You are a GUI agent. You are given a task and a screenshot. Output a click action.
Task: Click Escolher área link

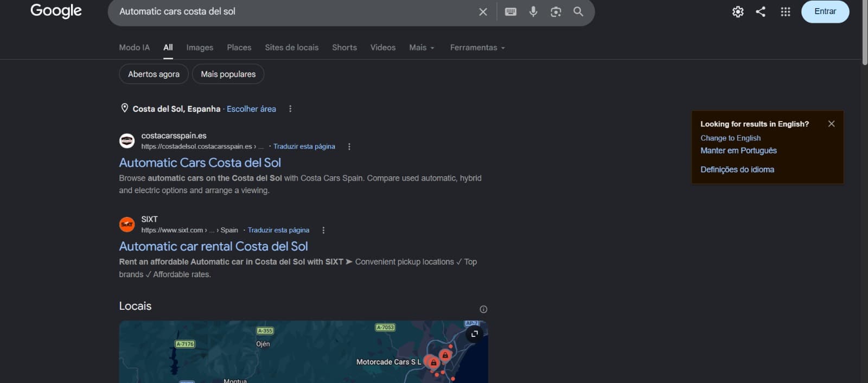tap(251, 109)
